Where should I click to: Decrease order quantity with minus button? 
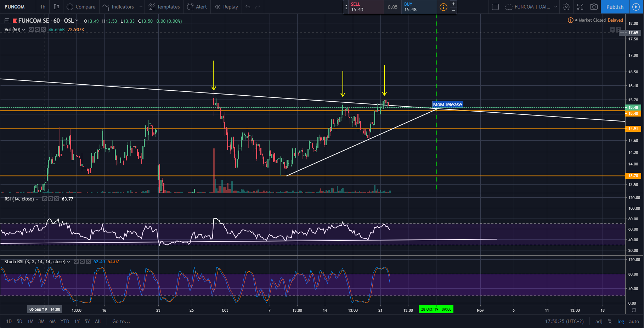(x=453, y=11)
